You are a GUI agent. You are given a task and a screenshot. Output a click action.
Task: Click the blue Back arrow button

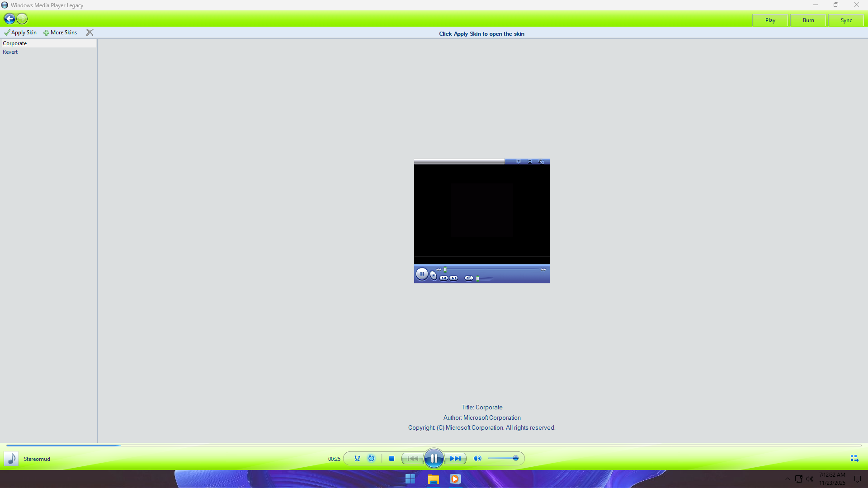pos(9,19)
